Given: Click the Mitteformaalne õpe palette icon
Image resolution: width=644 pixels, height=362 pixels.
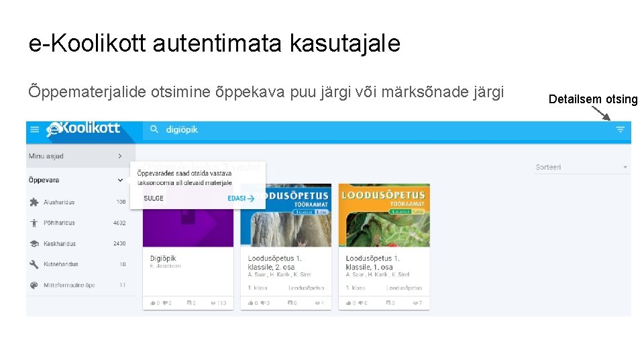Looking at the screenshot, I should 34,285.
